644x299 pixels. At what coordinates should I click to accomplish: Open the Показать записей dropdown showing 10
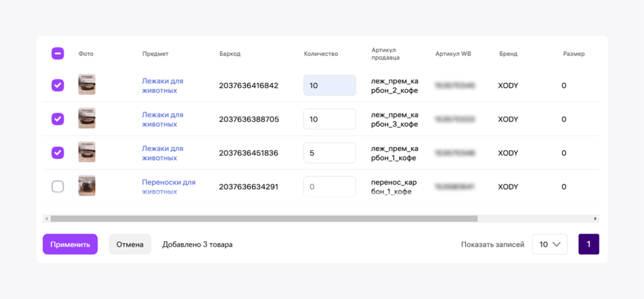tap(550, 244)
